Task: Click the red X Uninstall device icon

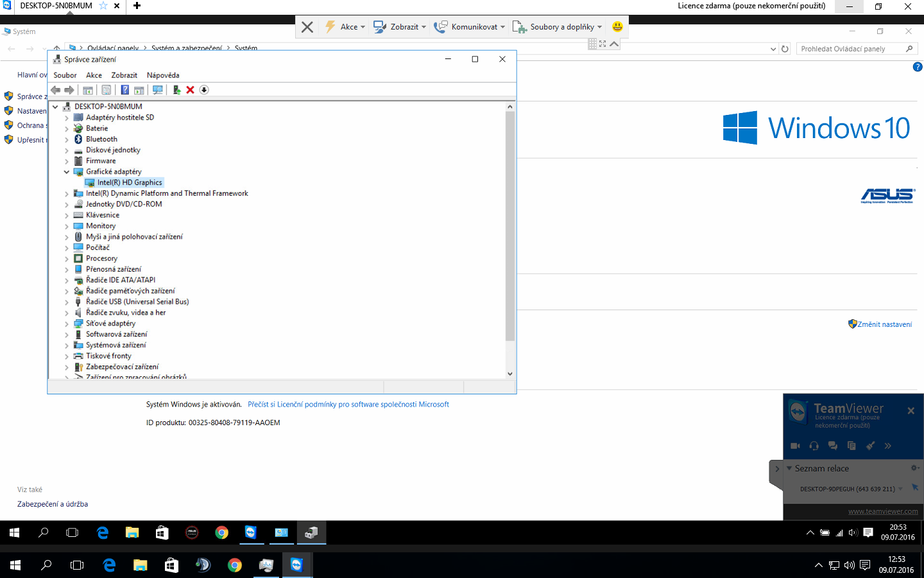Action: pyautogui.click(x=191, y=90)
